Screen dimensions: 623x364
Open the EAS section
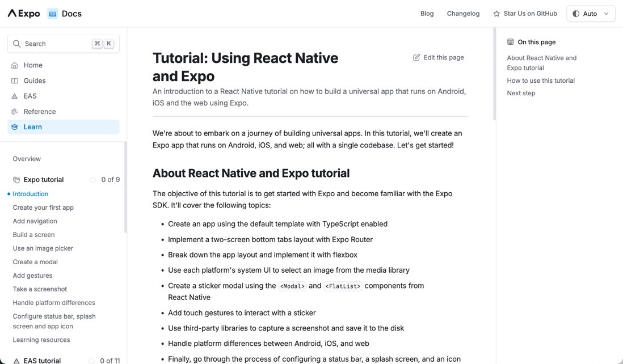tap(63, 96)
